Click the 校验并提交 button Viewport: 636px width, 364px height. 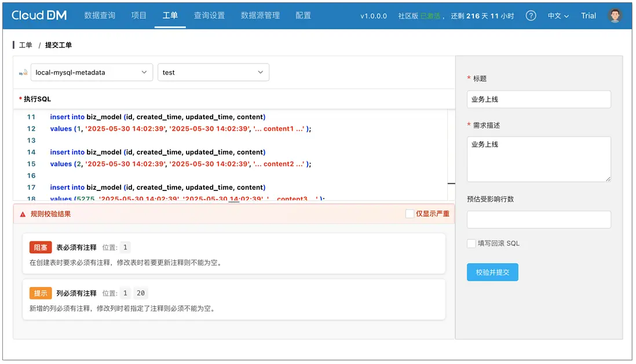(x=492, y=272)
